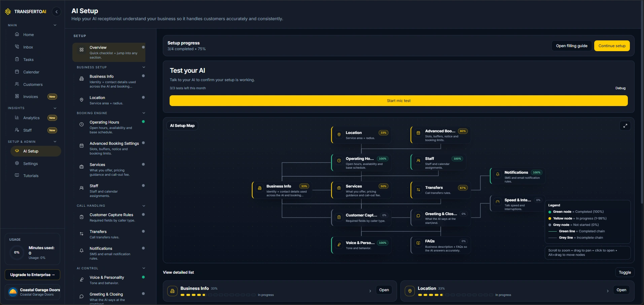Open the Services node on the setup map
Image resolution: width=644 pixels, height=305 pixels.
[361, 190]
